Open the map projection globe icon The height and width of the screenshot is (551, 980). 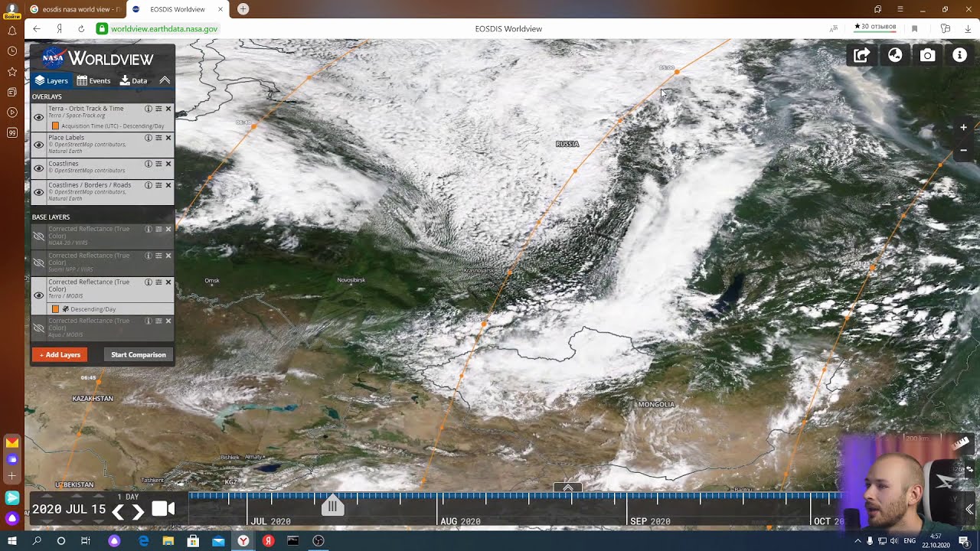coord(895,55)
